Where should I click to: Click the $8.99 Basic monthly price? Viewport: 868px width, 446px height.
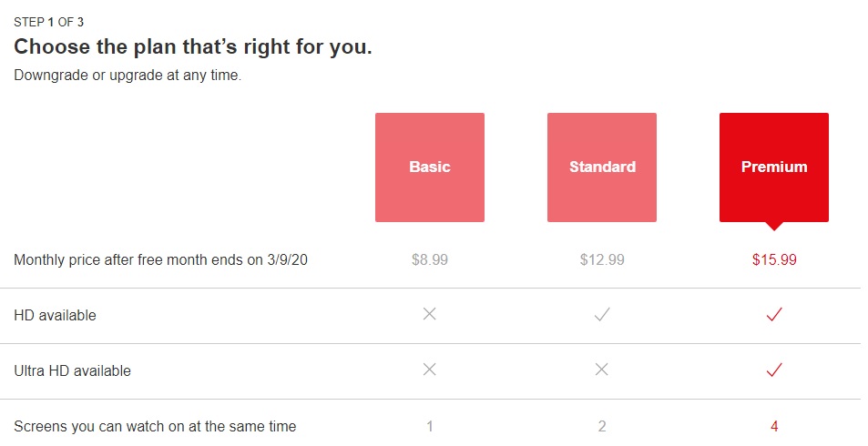(x=430, y=259)
